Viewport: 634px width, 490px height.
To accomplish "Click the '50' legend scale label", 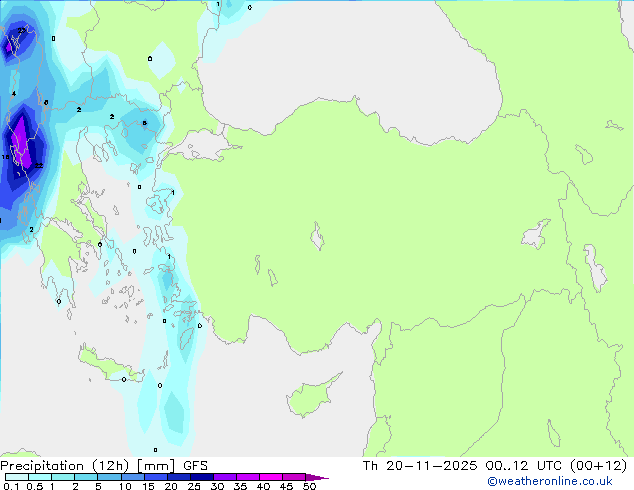I will tap(309, 486).
